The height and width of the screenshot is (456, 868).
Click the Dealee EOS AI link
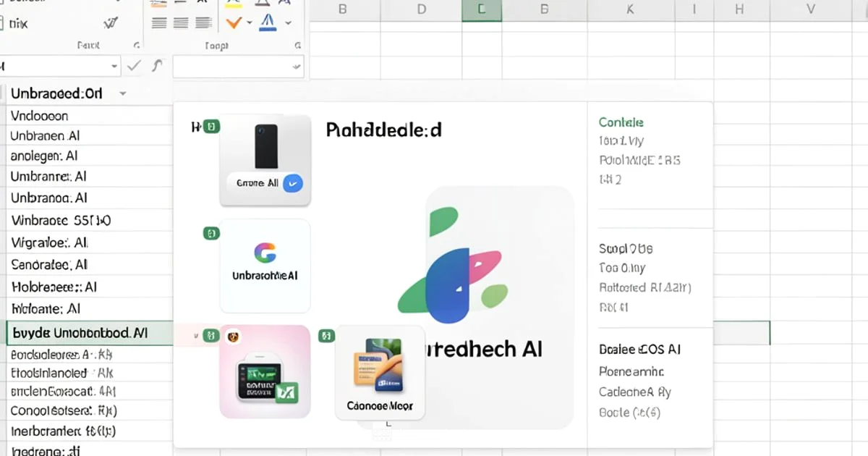(639, 349)
